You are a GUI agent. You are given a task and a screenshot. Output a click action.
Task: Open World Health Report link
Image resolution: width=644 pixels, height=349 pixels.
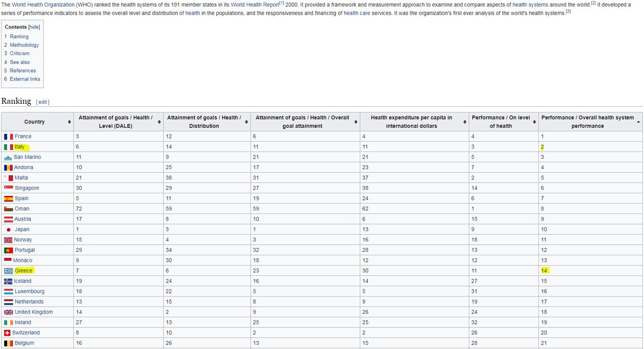click(x=255, y=5)
